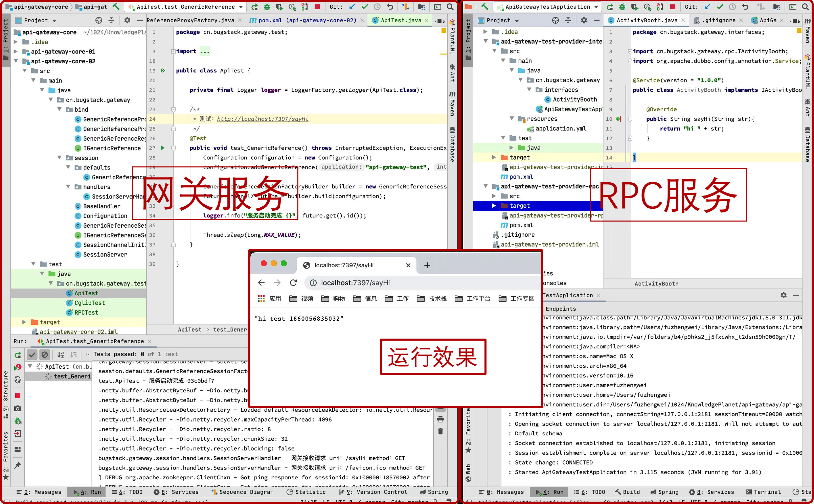The width and height of the screenshot is (814, 504).
Task: Toggle show passed tests checkmark button
Action: [32, 354]
